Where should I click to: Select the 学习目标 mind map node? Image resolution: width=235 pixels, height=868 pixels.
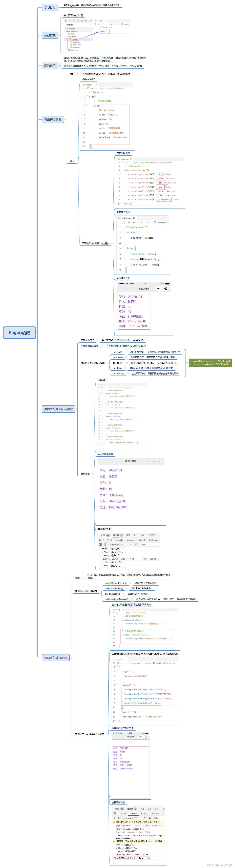pyautogui.click(x=50, y=7)
